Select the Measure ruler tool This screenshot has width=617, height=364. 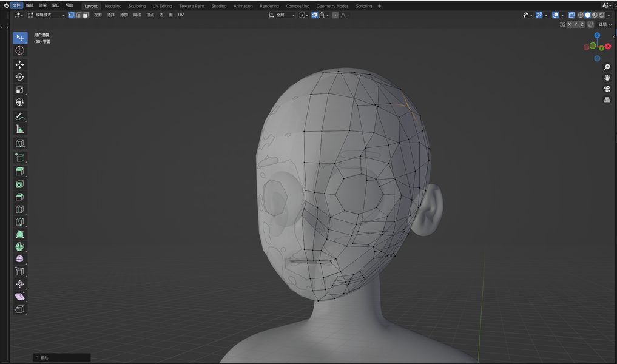pos(20,129)
